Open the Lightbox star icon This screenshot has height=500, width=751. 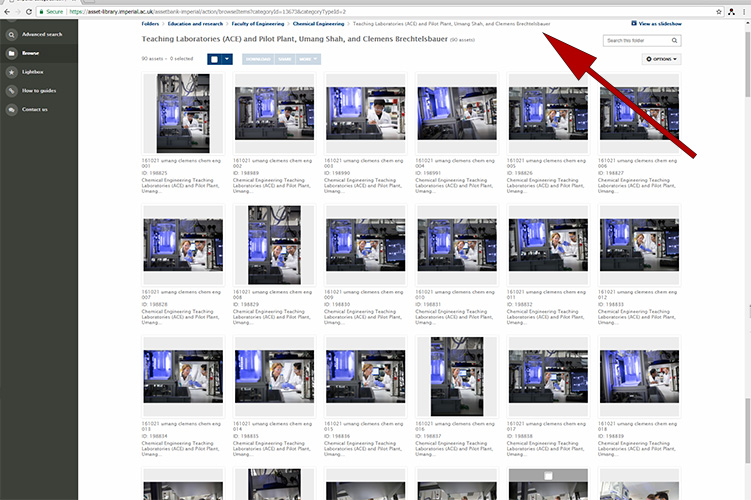[11, 72]
